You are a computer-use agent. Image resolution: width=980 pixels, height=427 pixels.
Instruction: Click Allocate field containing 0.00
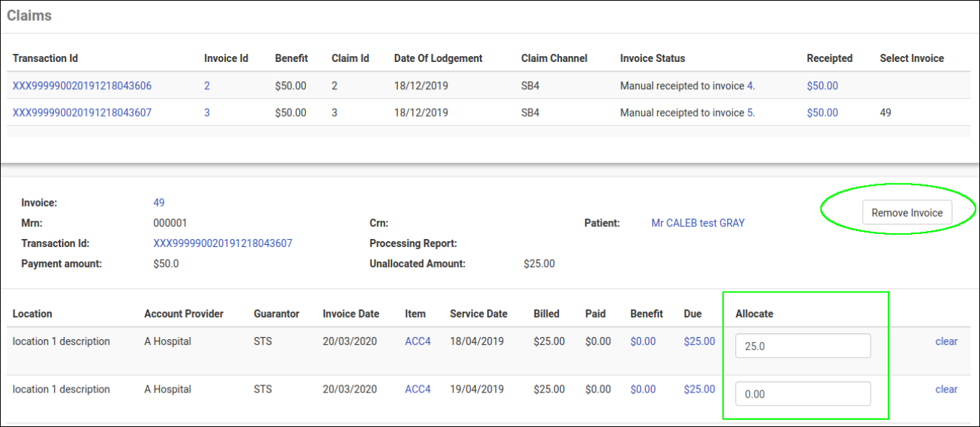(x=802, y=394)
